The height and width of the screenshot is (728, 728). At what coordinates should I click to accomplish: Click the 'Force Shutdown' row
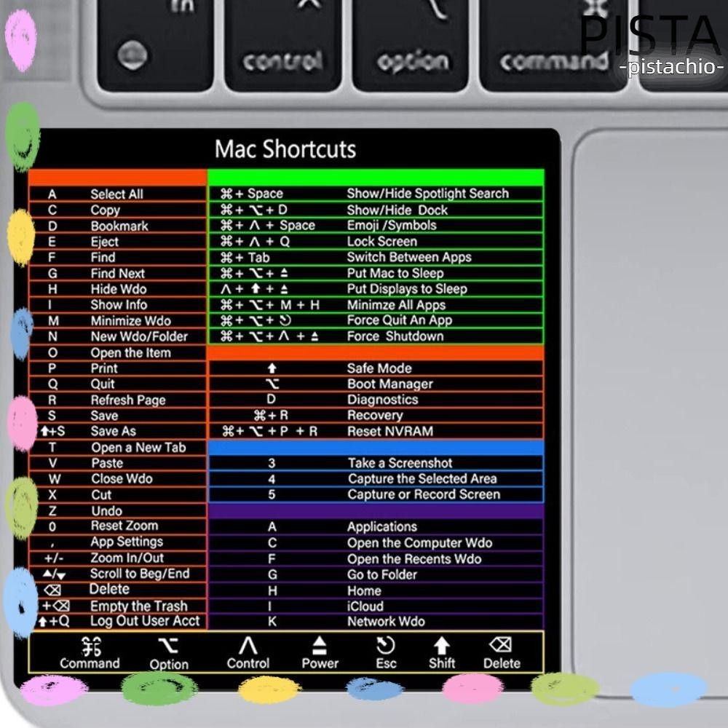(x=376, y=336)
